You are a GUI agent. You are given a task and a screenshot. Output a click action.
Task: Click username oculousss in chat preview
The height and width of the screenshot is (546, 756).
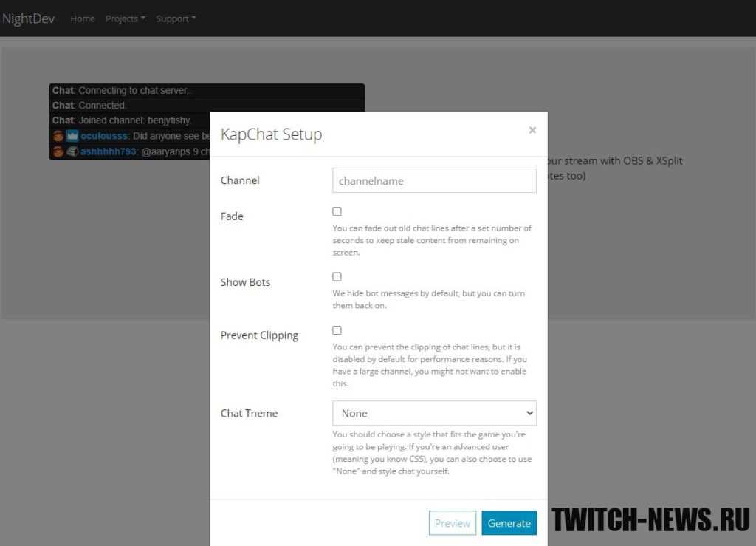pyautogui.click(x=104, y=136)
